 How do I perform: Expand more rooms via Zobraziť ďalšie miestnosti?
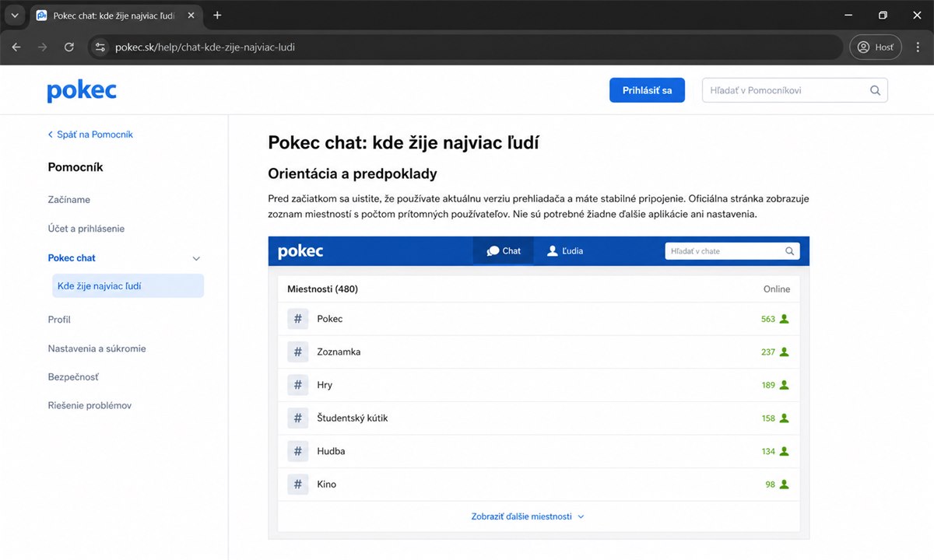527,516
